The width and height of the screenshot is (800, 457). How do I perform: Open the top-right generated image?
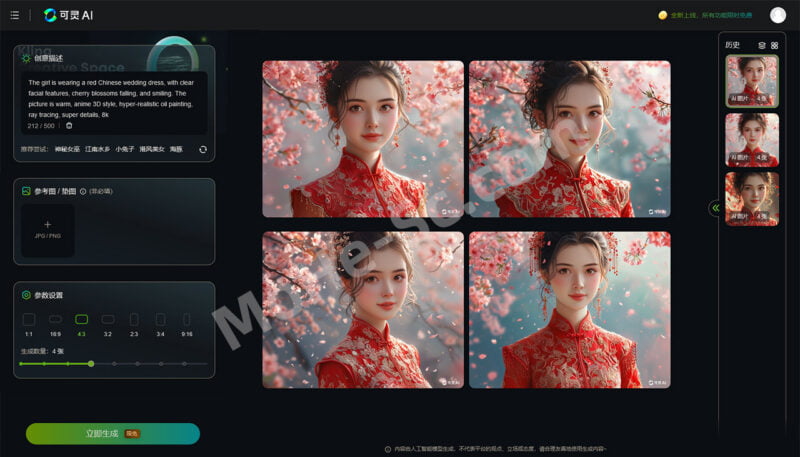tap(569, 139)
